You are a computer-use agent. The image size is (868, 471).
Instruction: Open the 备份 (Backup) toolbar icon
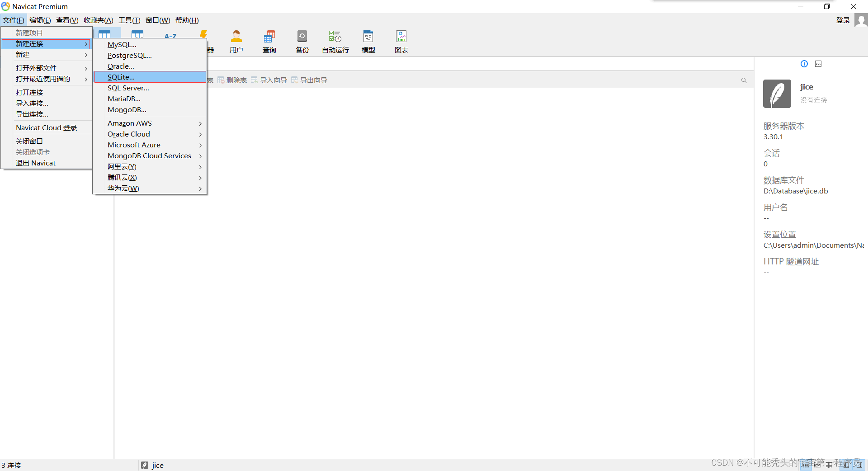coord(302,42)
